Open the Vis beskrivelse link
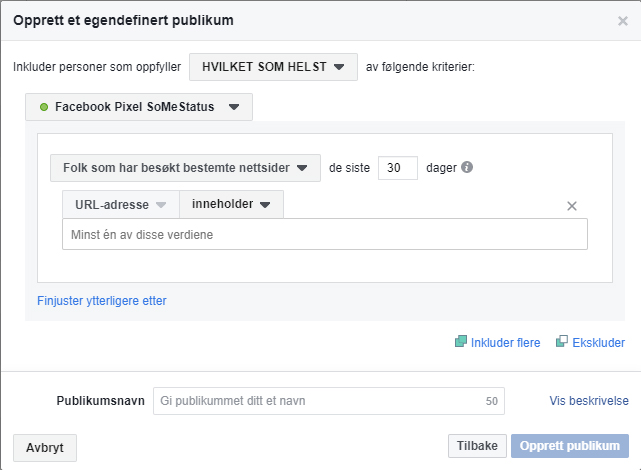 pos(589,401)
